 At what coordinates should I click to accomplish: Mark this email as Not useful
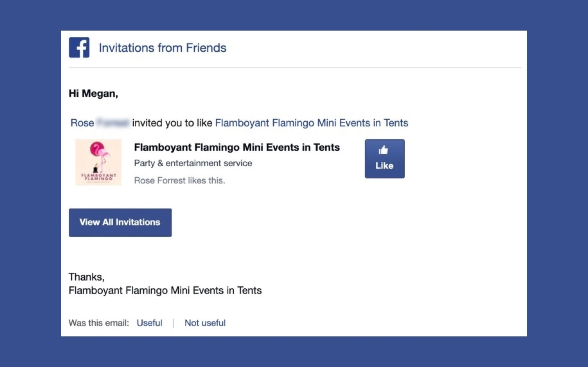point(205,323)
